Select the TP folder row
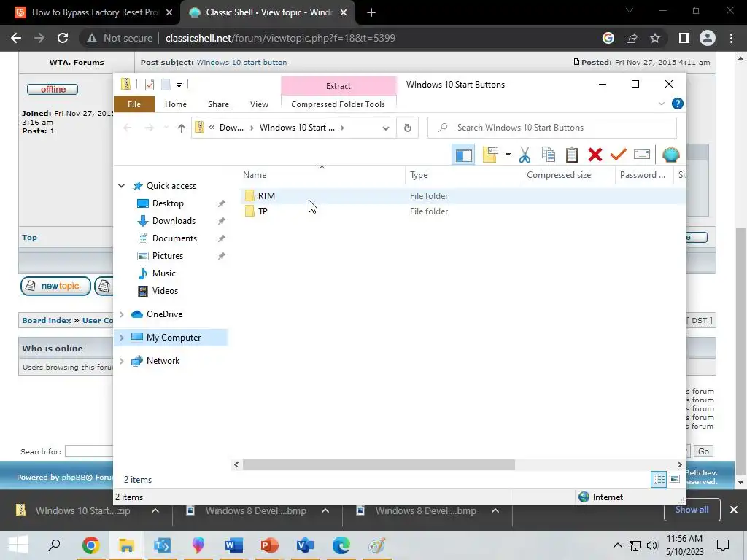 pos(462,211)
